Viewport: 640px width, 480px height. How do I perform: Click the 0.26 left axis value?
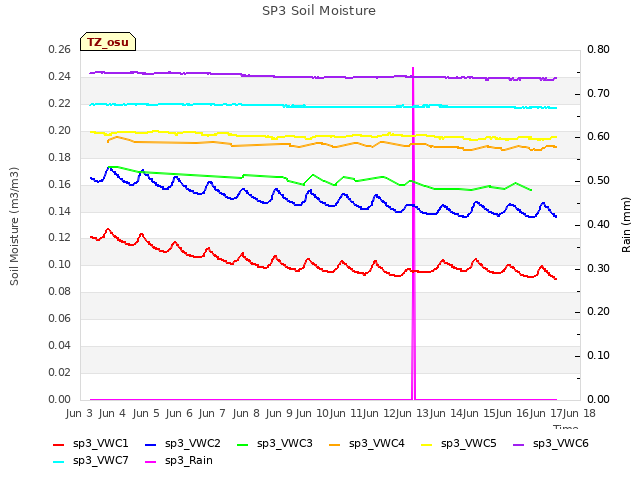(x=60, y=50)
